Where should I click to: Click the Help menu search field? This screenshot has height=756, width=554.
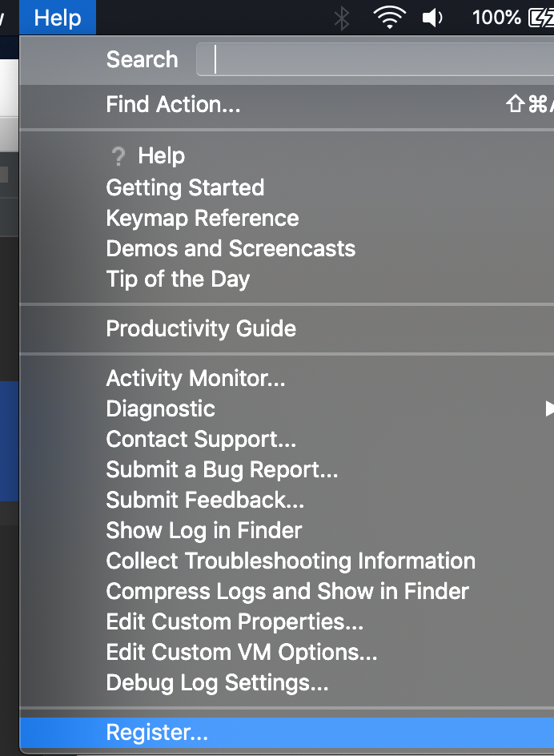(375, 59)
